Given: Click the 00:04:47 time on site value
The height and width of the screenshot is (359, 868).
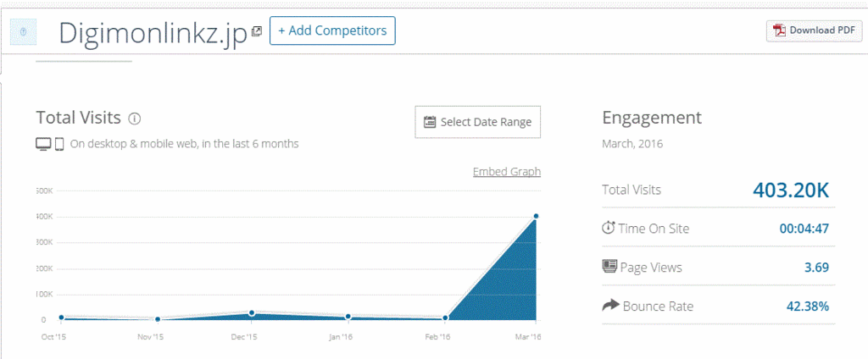Looking at the screenshot, I should click(804, 229).
